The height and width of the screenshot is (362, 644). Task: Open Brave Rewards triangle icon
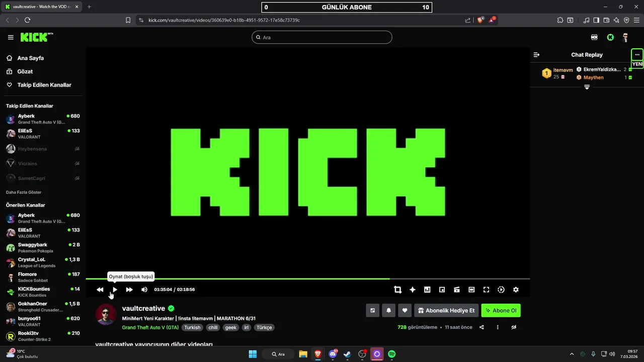click(492, 20)
